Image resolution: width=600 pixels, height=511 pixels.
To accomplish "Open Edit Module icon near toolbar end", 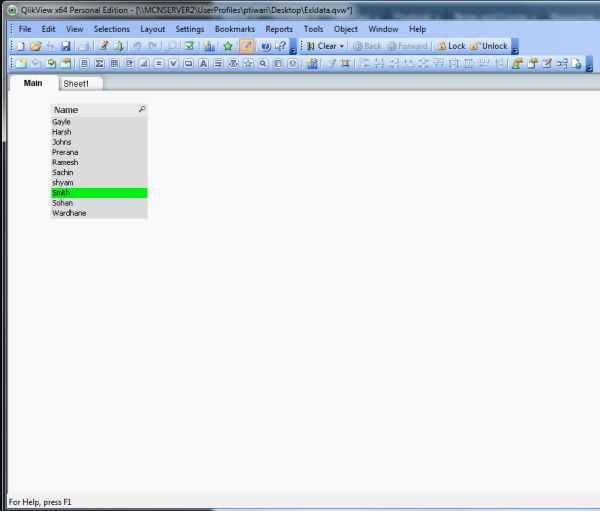I will click(547, 64).
